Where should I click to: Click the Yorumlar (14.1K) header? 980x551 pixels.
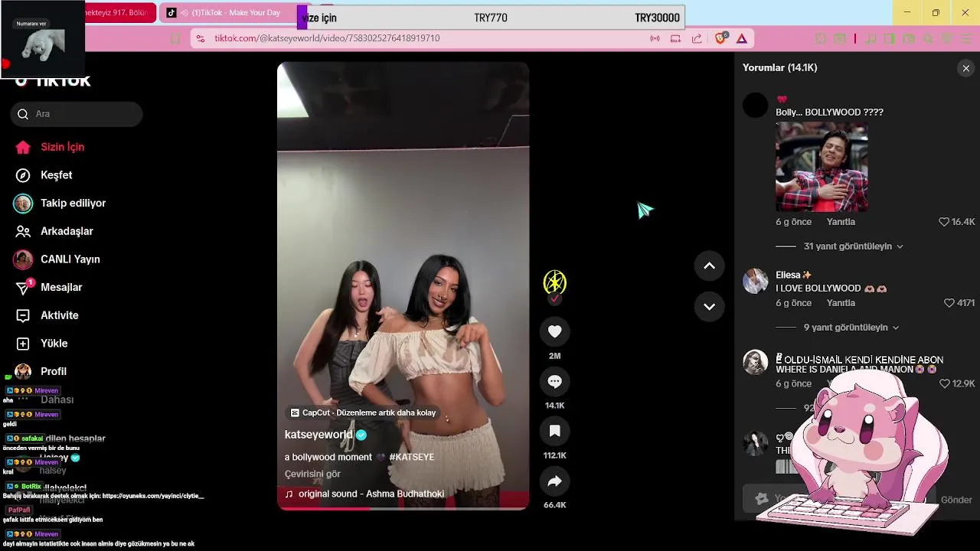[x=779, y=68]
